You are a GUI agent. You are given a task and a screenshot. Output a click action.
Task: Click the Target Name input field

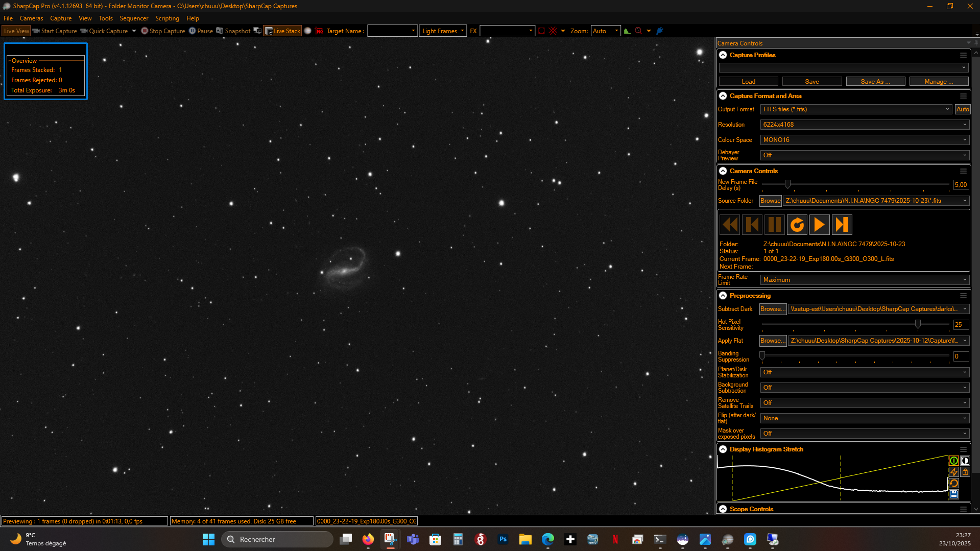click(392, 31)
